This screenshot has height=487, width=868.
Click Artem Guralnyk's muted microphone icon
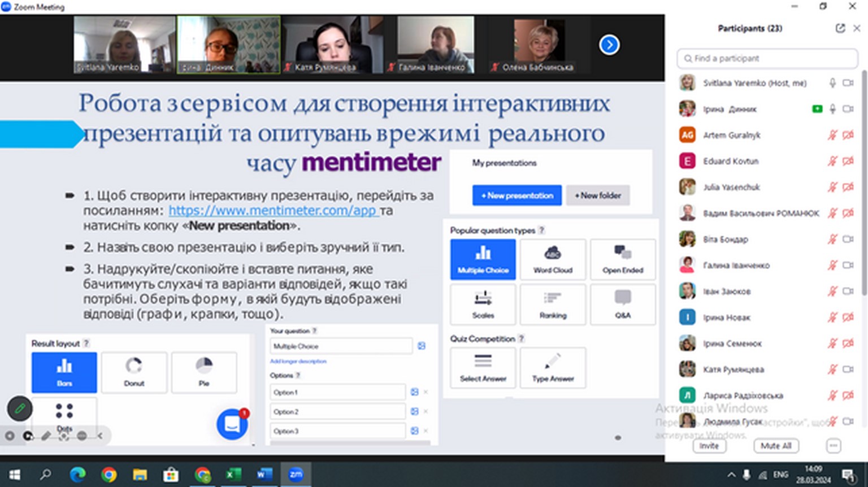[832, 135]
